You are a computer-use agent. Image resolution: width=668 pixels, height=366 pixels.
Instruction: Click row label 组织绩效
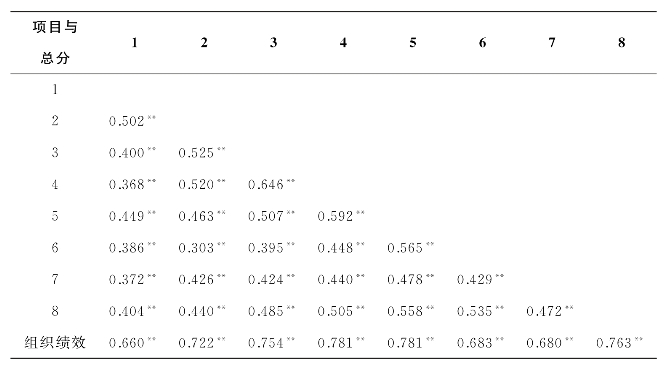pyautogui.click(x=55, y=342)
